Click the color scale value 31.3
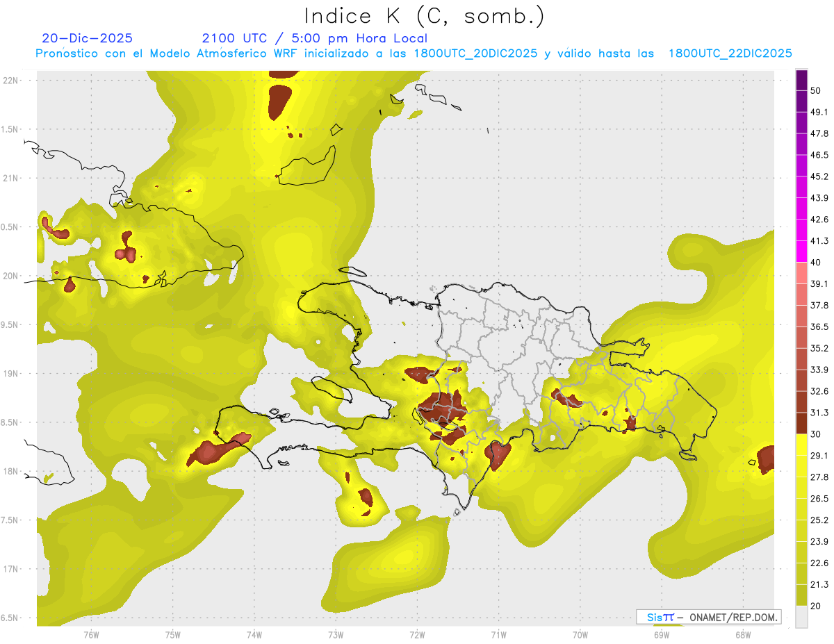The width and height of the screenshot is (834, 644). pyautogui.click(x=819, y=413)
